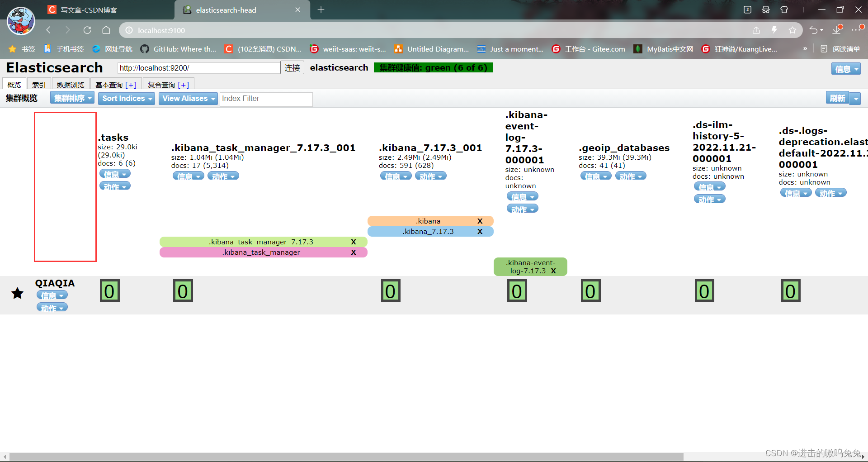Open 动作 dropdown for .kibana_task_manager_7.17.3_001
Image resolution: width=868 pixels, height=462 pixels.
223,176
